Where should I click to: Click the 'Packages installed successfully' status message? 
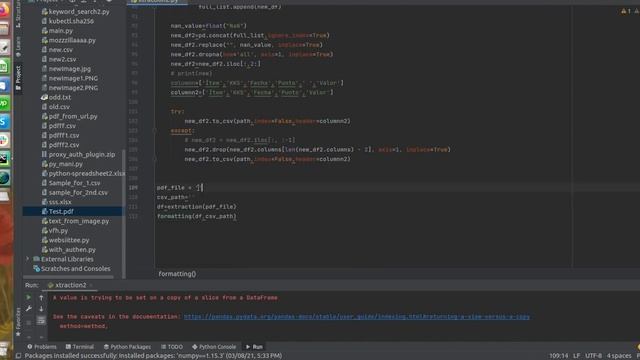[153, 356]
